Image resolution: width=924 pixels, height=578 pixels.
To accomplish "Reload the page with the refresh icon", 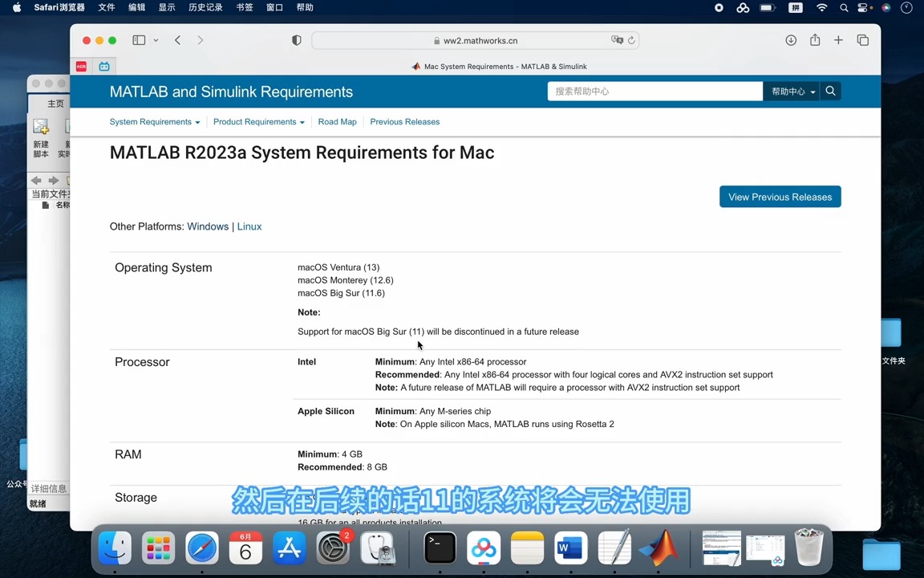I will [x=631, y=40].
